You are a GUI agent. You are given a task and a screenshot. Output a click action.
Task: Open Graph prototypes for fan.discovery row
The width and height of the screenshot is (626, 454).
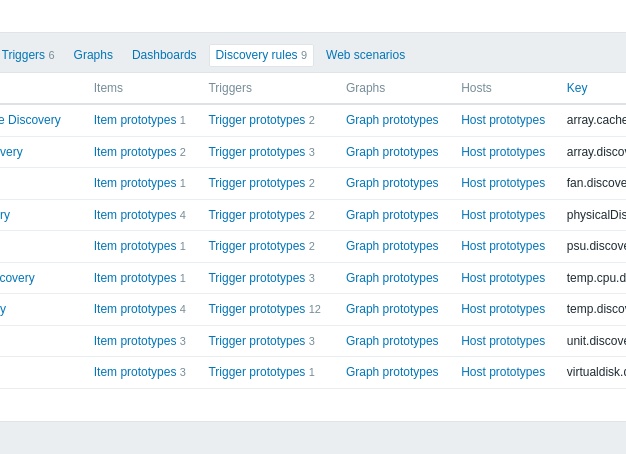[392, 183]
